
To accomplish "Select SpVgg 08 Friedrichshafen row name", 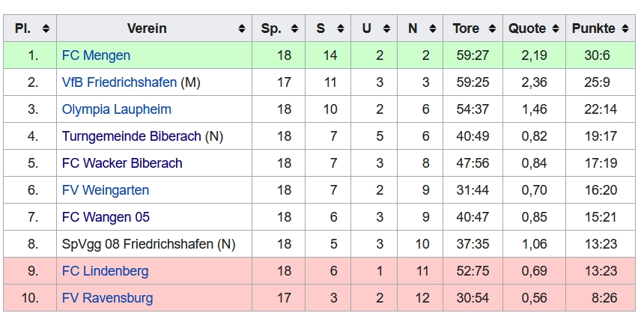I will click(149, 244).
